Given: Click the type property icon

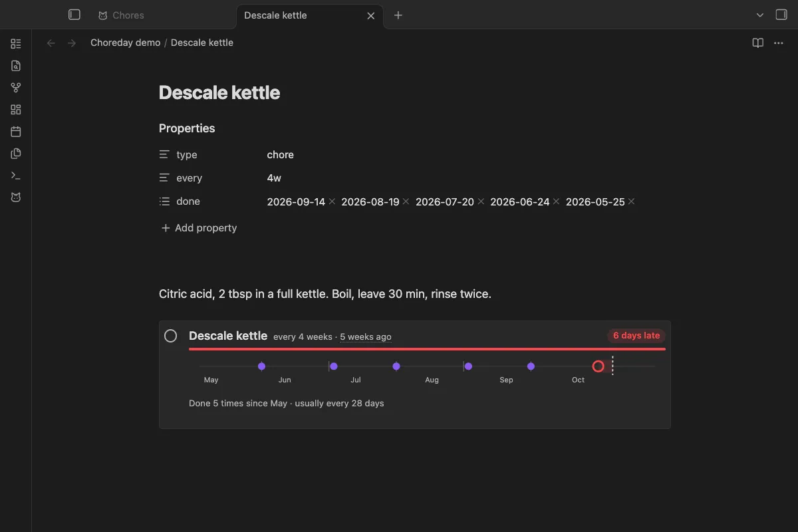Looking at the screenshot, I should pos(164,154).
